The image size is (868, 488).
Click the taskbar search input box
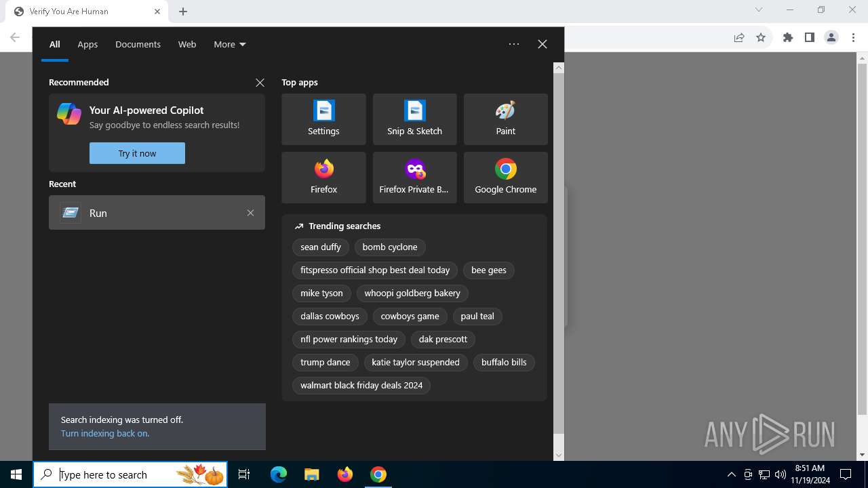130,474
